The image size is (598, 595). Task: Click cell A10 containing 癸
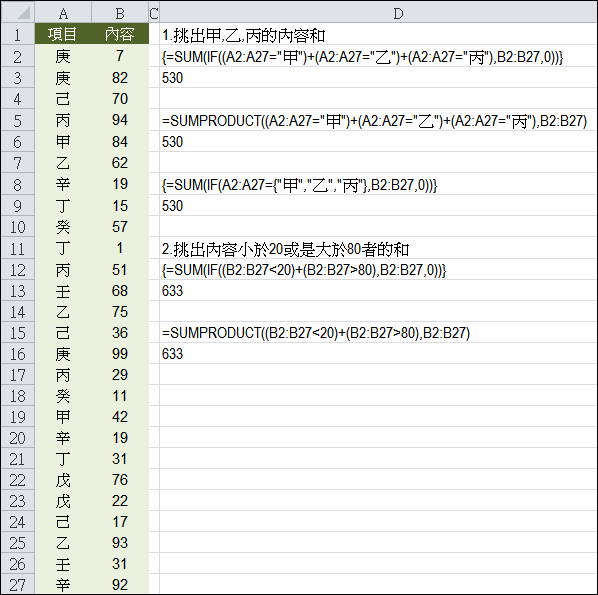(x=63, y=227)
